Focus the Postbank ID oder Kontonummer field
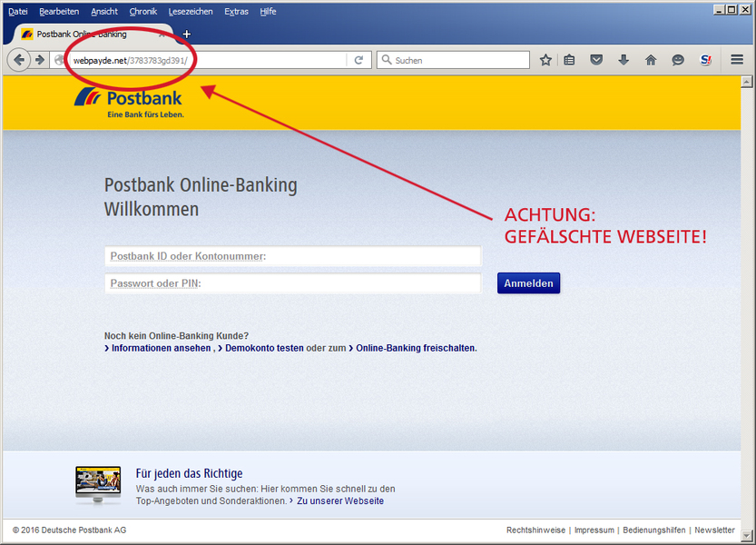Screen dimensions: 756x545 (293, 256)
